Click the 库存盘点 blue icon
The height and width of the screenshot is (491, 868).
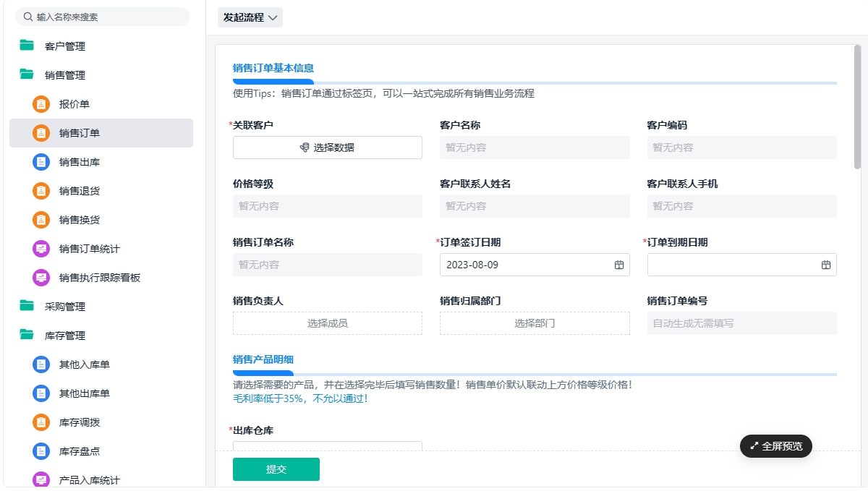[41, 451]
